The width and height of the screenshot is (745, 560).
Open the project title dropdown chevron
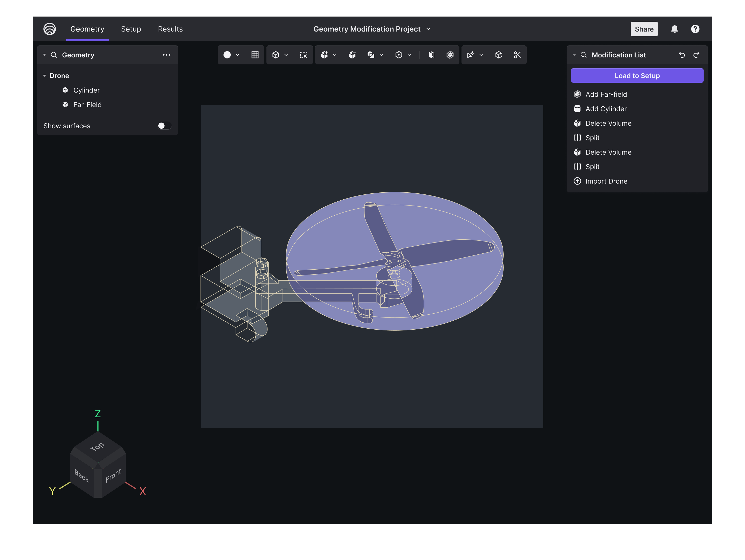428,29
